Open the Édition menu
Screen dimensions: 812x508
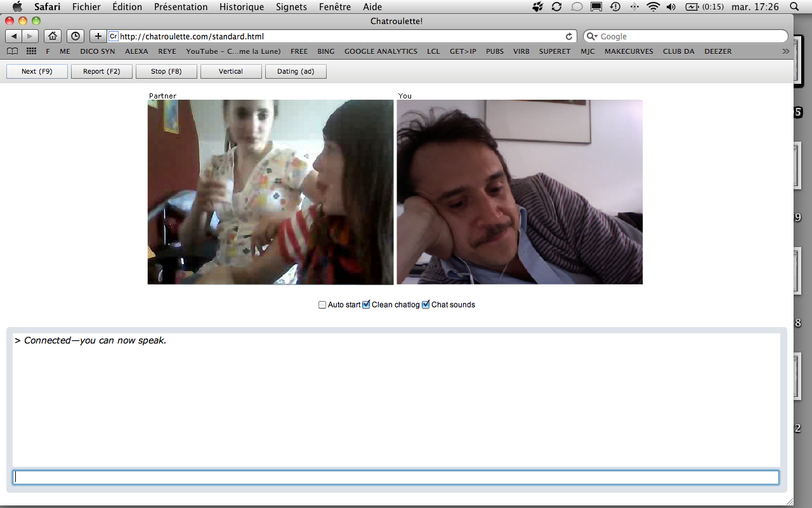pos(128,7)
